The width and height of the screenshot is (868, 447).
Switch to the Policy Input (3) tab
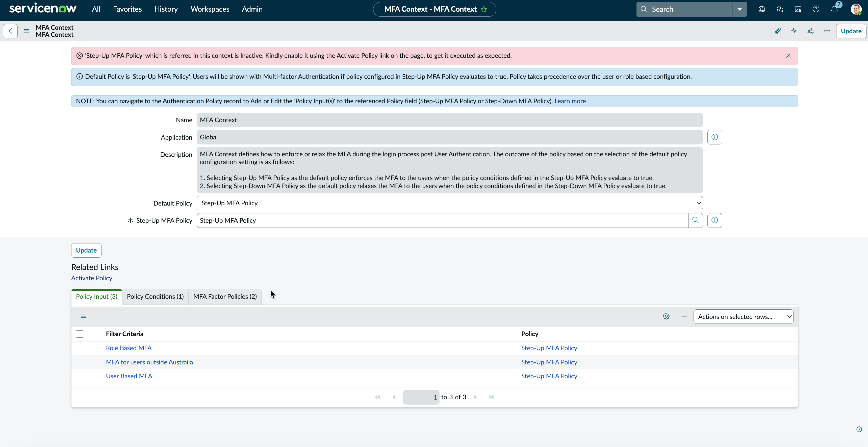(x=96, y=297)
